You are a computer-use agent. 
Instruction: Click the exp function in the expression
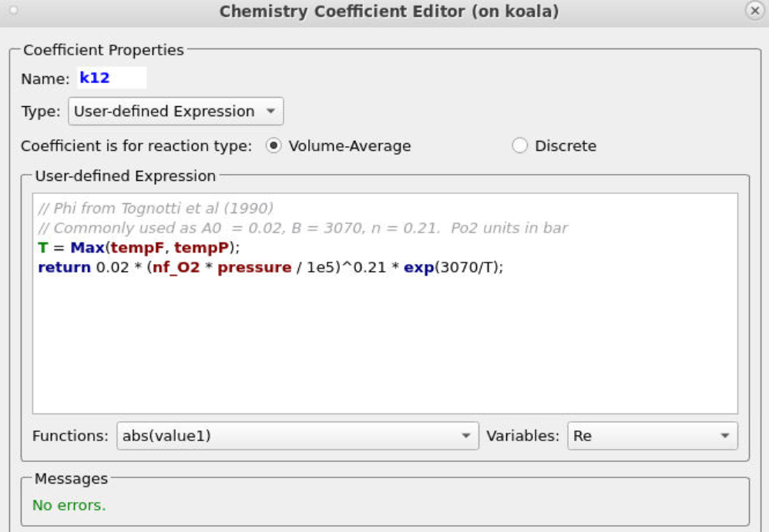419,268
